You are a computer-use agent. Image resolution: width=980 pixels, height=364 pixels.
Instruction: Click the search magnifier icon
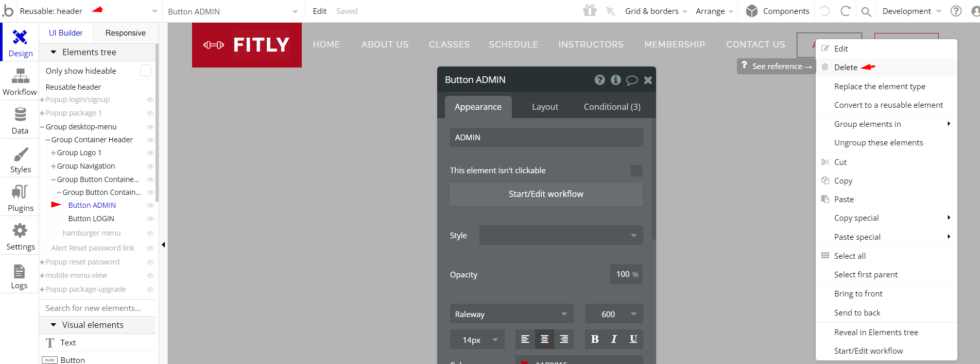(x=866, y=11)
